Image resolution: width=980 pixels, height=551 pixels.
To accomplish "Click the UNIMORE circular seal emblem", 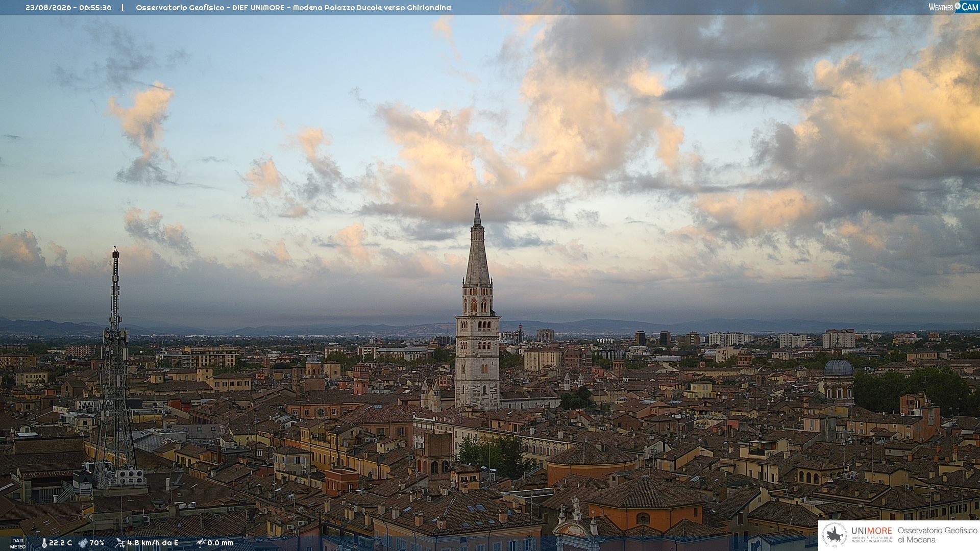I will click(x=835, y=535).
